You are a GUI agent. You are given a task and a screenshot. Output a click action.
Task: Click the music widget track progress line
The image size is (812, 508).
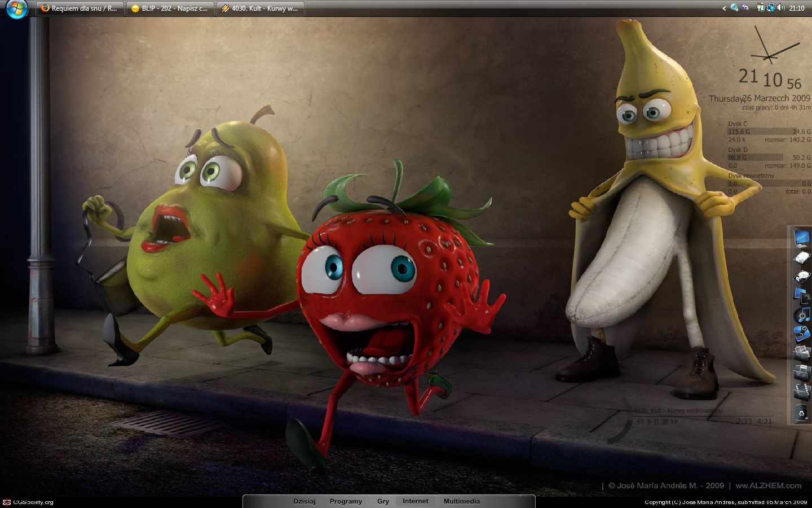click(x=703, y=416)
